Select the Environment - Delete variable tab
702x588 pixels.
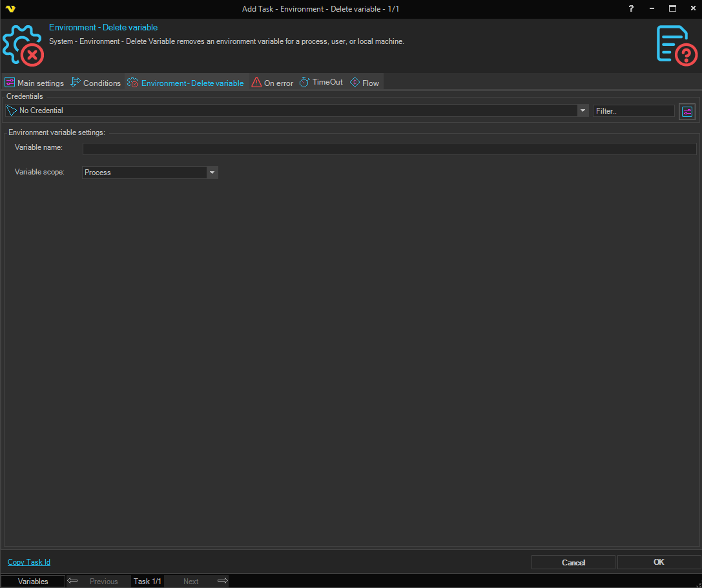point(186,83)
